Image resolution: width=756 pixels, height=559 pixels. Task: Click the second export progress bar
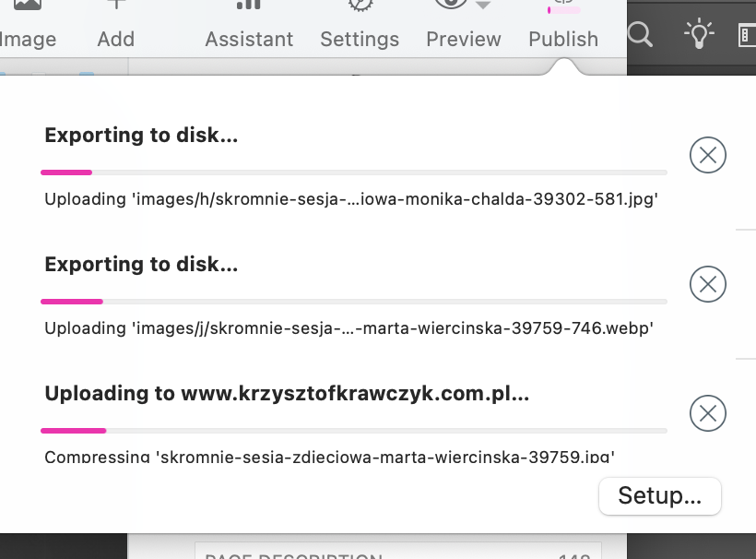coord(354,302)
